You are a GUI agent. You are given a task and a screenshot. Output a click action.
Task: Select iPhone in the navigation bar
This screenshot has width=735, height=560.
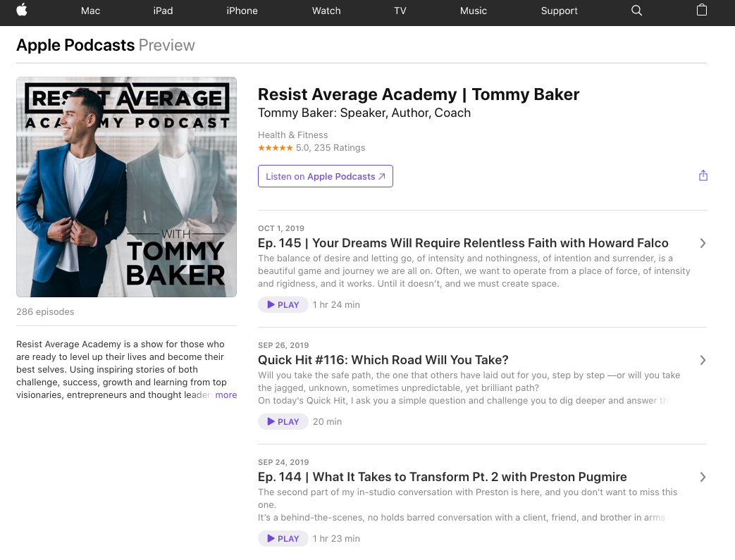pos(242,11)
